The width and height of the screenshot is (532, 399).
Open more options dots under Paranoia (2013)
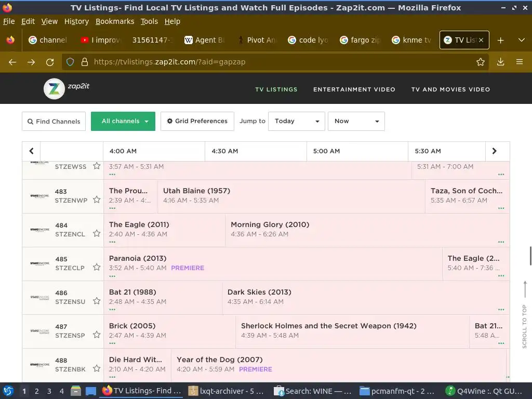[x=112, y=276]
